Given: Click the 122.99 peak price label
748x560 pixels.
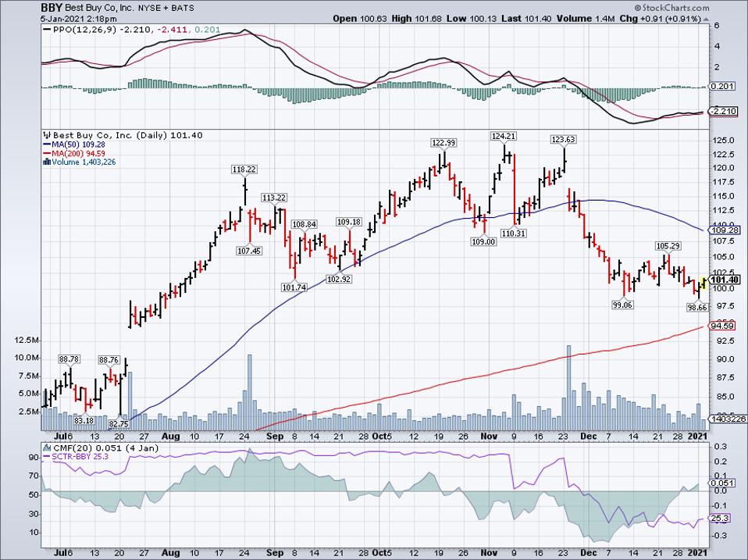Looking at the screenshot, I should (x=443, y=143).
